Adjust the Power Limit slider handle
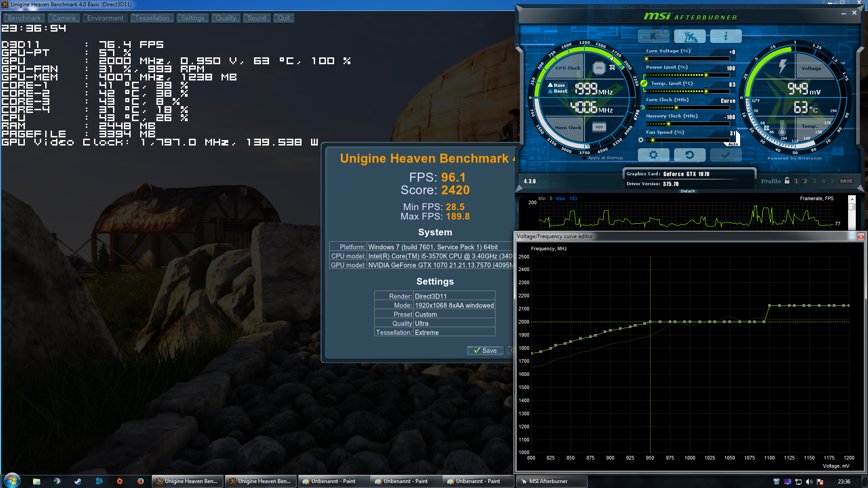 click(x=706, y=75)
